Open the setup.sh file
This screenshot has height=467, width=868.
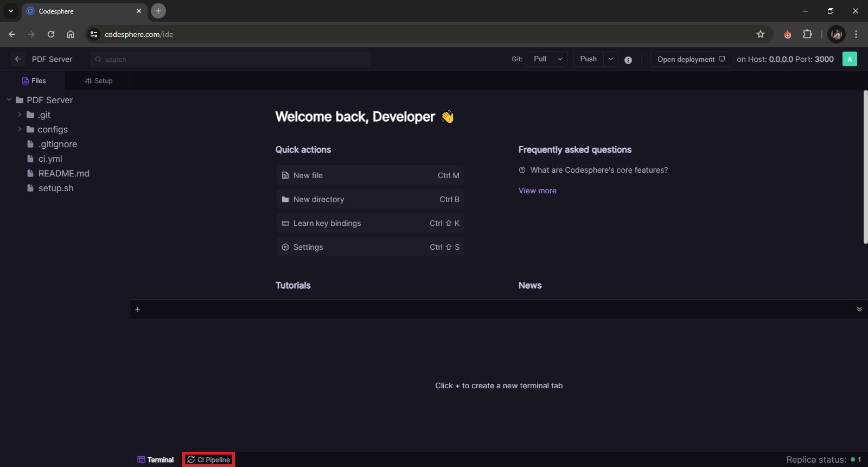56,188
